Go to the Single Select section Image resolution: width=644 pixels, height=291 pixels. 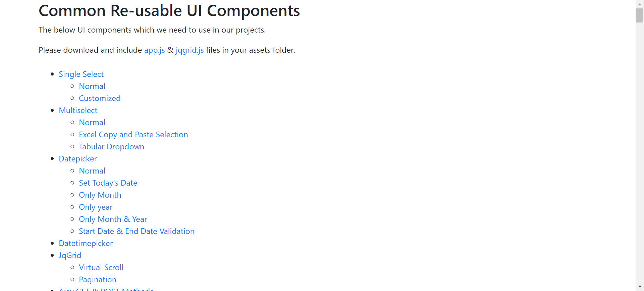(x=81, y=74)
